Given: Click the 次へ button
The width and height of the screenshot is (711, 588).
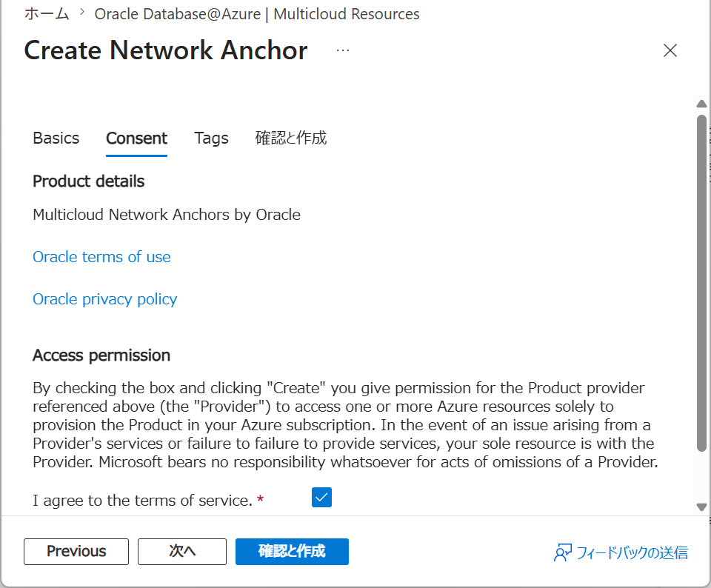Looking at the screenshot, I should pyautogui.click(x=182, y=551).
